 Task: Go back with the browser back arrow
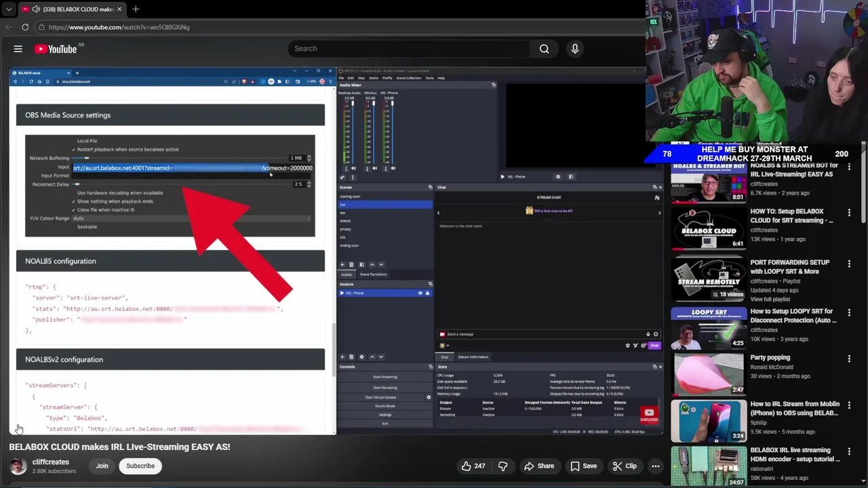pos(9,27)
